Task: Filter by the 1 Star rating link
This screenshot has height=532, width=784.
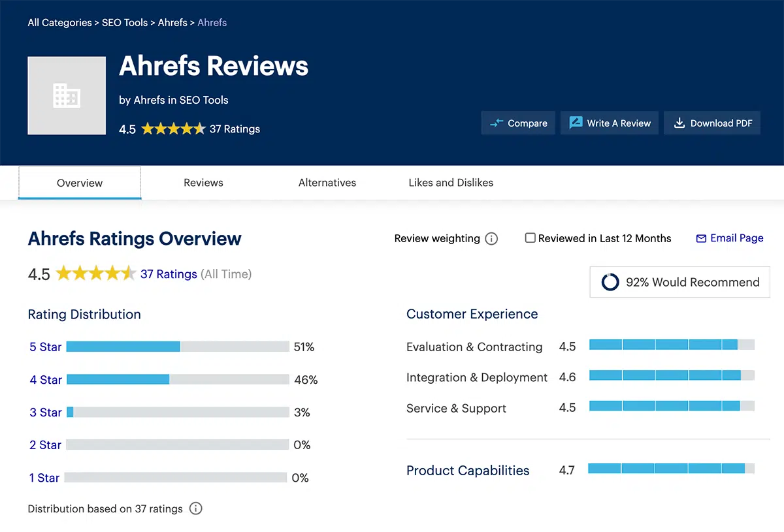Action: (44, 478)
